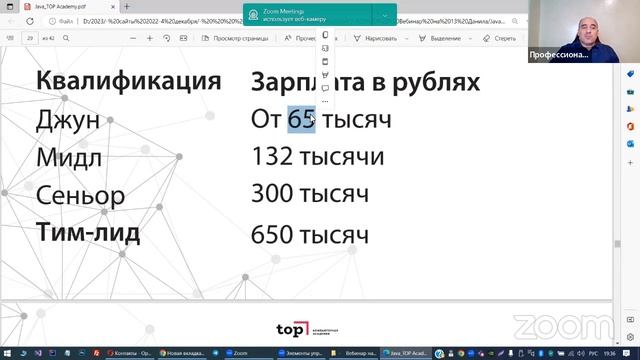
Task: Switch to Java_TOP Acad... taskbar window
Action: point(406,353)
